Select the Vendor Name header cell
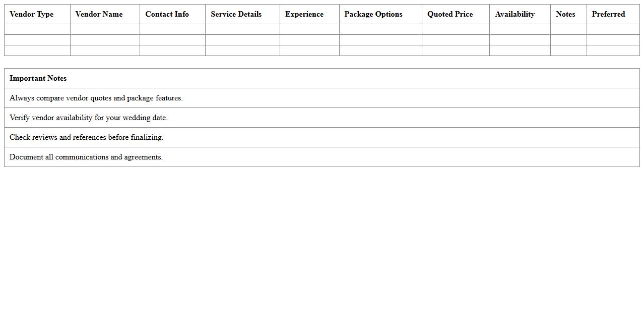The width and height of the screenshot is (644, 328). (99, 14)
